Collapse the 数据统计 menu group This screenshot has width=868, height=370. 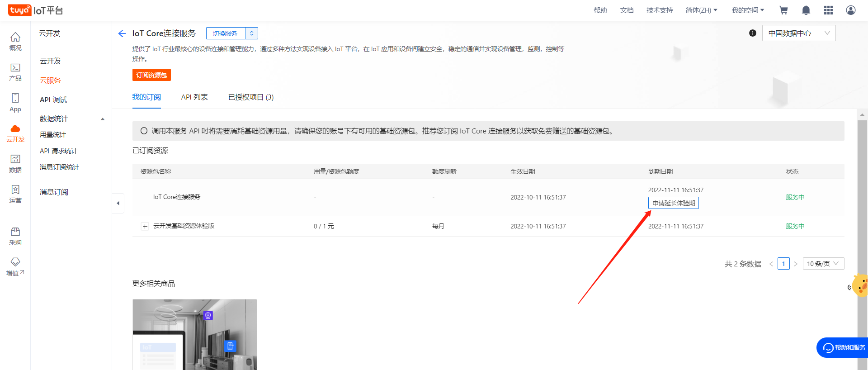point(103,119)
